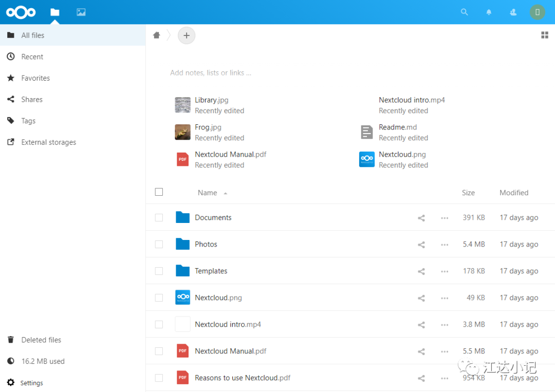
Task: Open more actions for Reasons to use Nextcloud.pdf
Action: pyautogui.click(x=445, y=378)
